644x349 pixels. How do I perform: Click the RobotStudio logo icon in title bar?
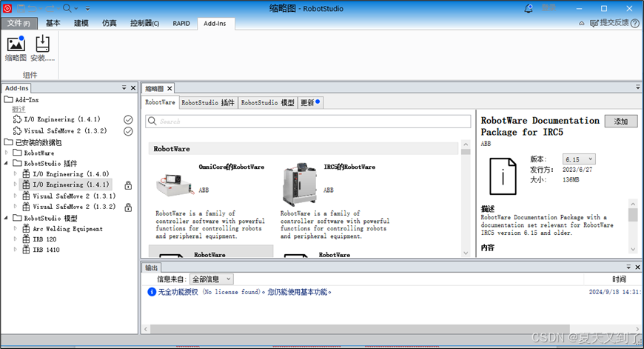(x=7, y=8)
